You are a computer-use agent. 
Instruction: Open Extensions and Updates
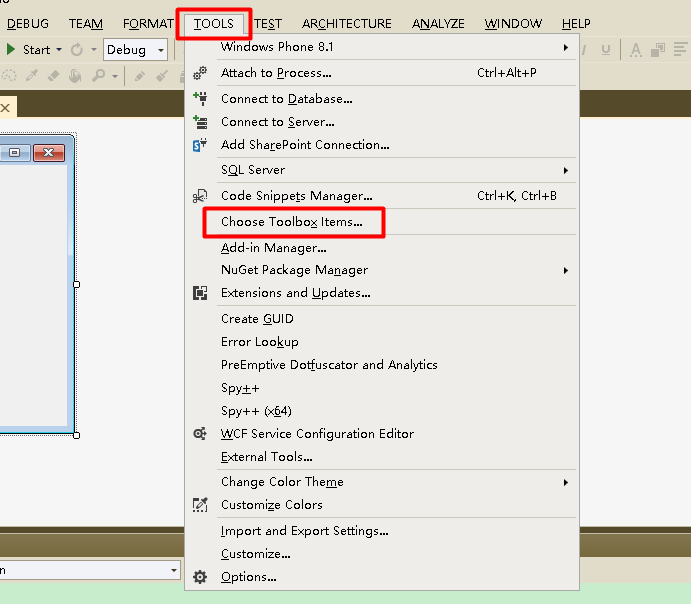[x=382, y=293]
